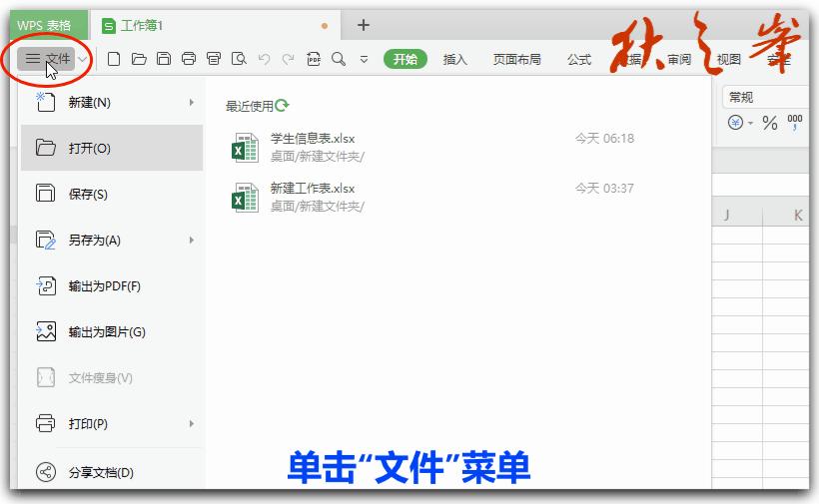
Task: Click the 最近使用 heading text
Action: 250,106
